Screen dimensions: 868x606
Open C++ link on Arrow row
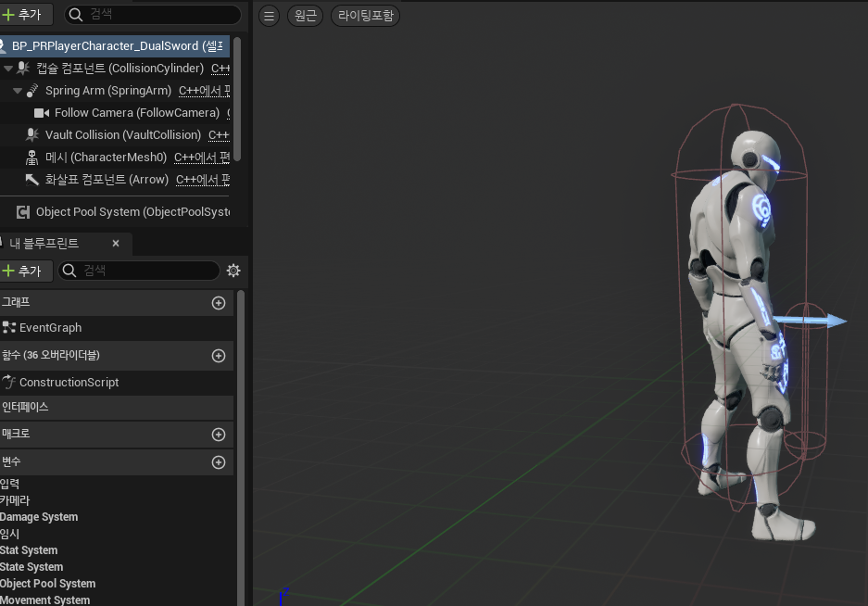pyautogui.click(x=203, y=180)
